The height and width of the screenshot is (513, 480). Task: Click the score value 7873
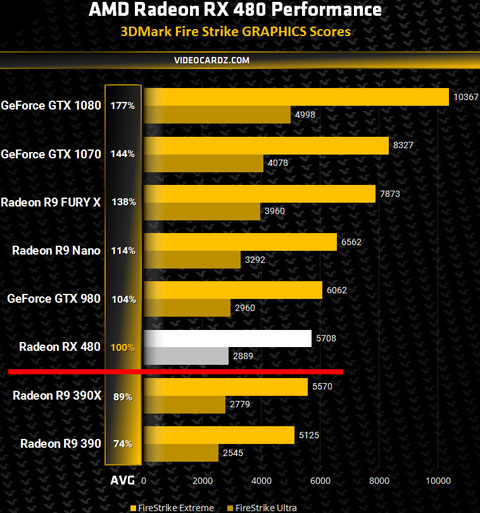click(x=390, y=194)
